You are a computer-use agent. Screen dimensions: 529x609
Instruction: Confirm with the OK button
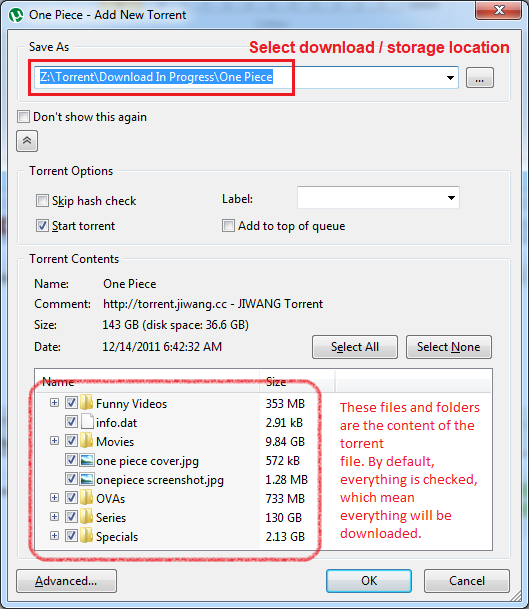coord(369,581)
